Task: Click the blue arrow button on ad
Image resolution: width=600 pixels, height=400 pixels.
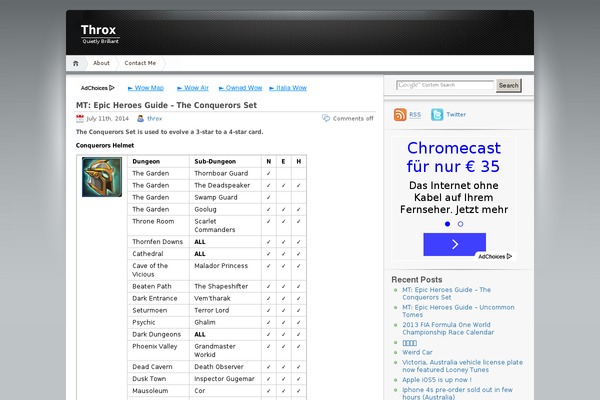Action: tap(455, 244)
